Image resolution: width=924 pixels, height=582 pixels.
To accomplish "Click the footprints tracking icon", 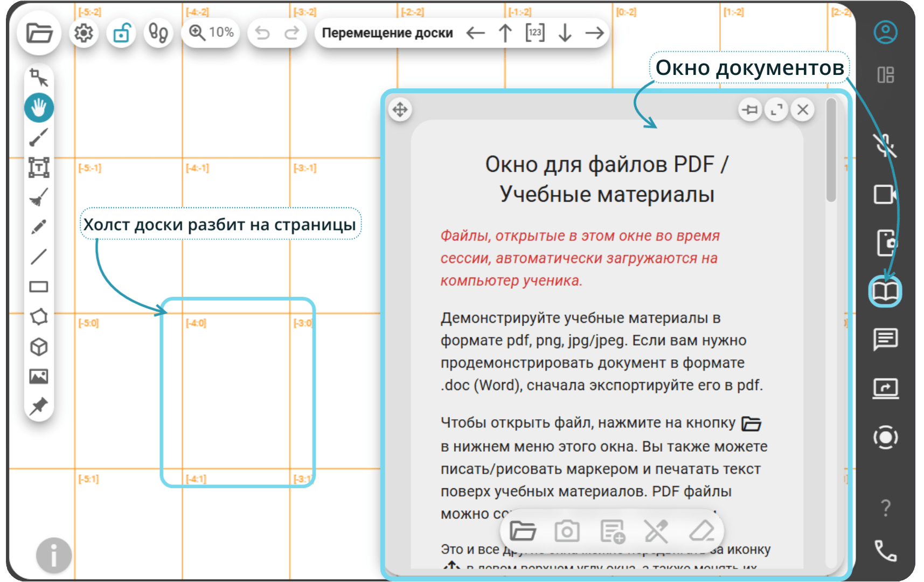I will coord(158,33).
